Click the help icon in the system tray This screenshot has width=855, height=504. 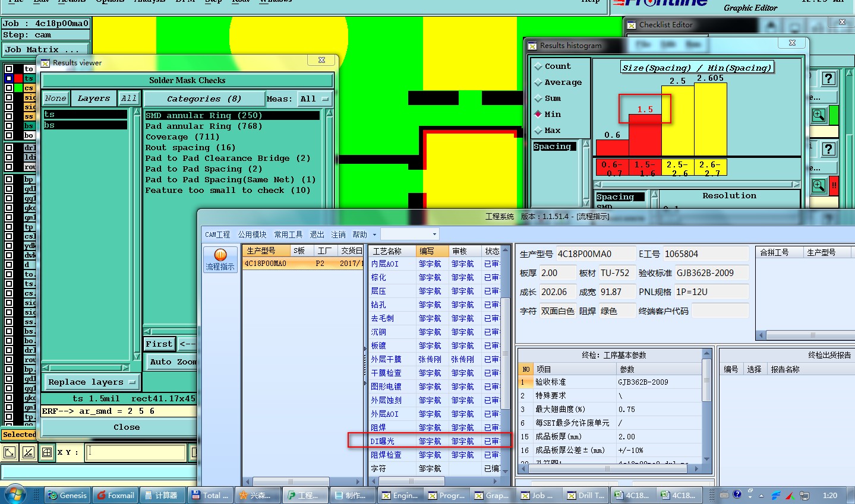tap(737, 494)
